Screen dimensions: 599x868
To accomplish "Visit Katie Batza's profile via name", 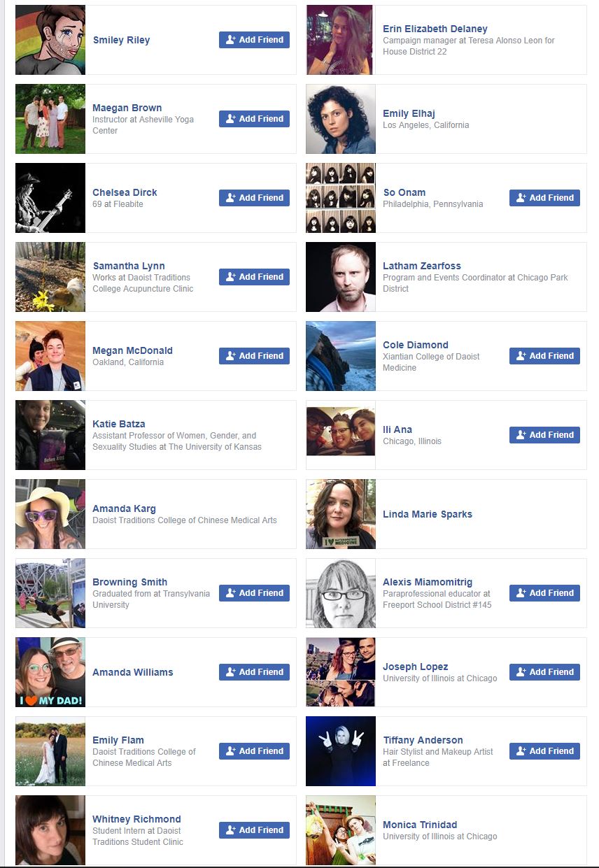I will click(119, 424).
